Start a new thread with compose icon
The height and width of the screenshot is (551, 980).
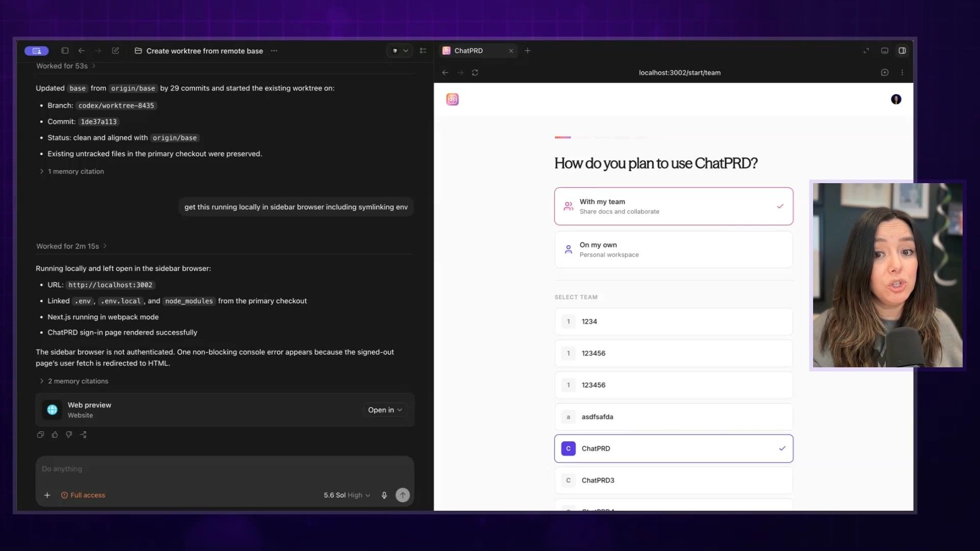click(115, 51)
